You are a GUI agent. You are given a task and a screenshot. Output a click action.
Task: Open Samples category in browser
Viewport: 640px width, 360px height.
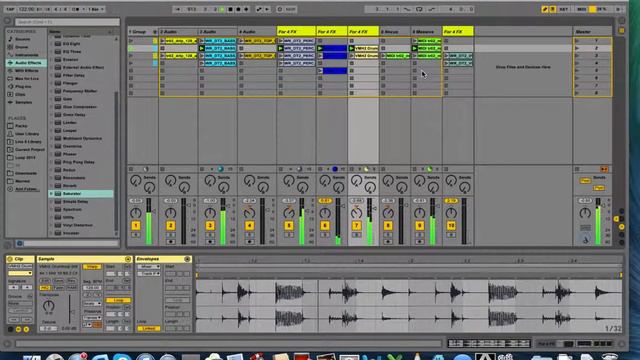(23, 102)
